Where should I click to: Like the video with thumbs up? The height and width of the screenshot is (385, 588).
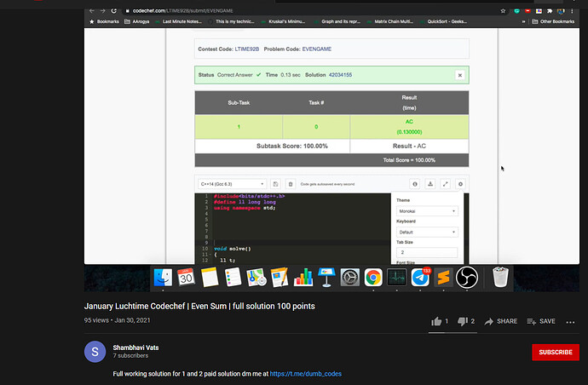pos(436,321)
